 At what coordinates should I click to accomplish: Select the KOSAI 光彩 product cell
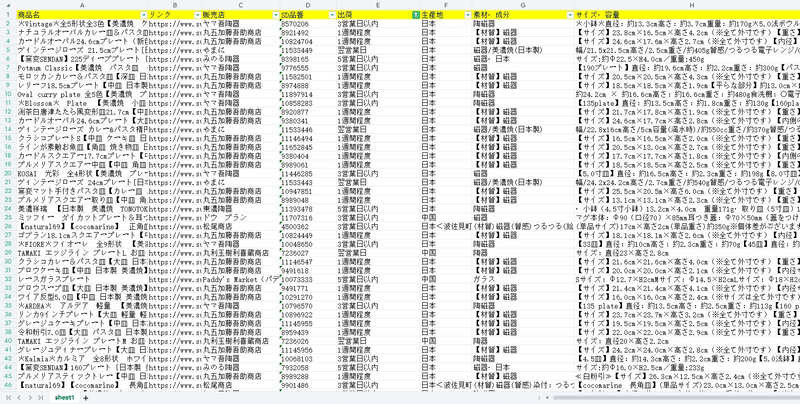(x=83, y=173)
